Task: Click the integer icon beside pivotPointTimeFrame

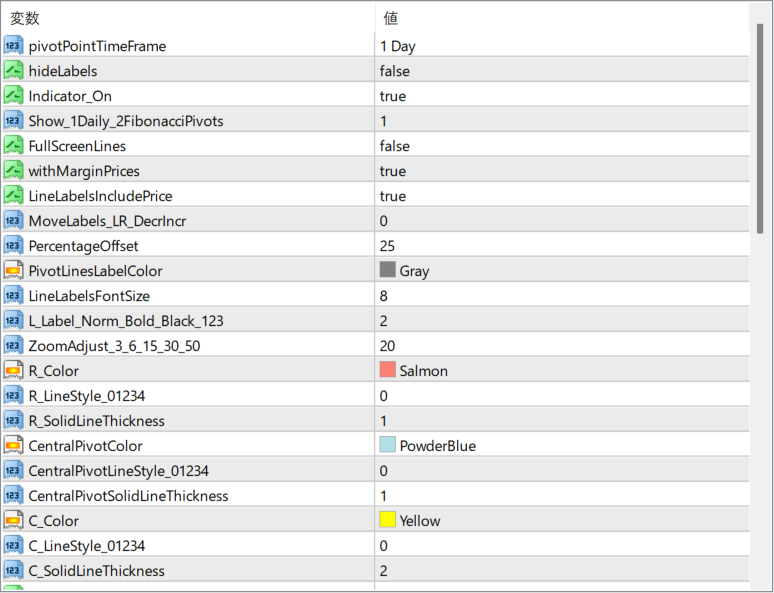Action: (x=13, y=46)
